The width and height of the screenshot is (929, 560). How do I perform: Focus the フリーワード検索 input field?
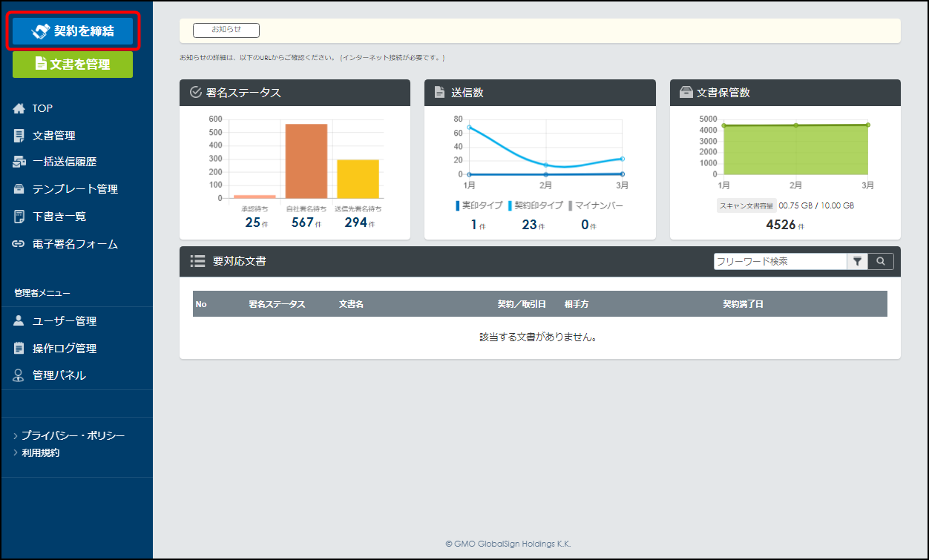click(780, 261)
